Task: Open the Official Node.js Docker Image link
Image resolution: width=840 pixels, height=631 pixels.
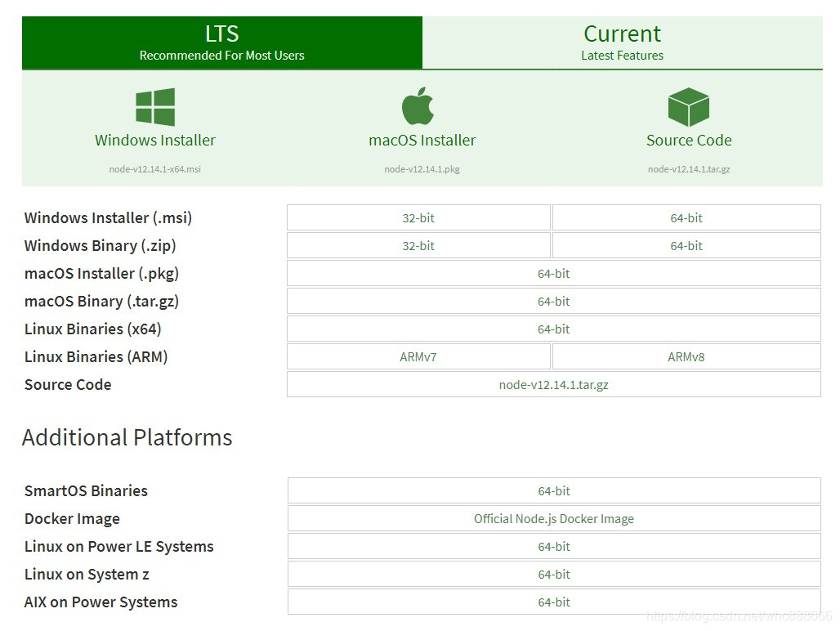Action: pos(554,519)
